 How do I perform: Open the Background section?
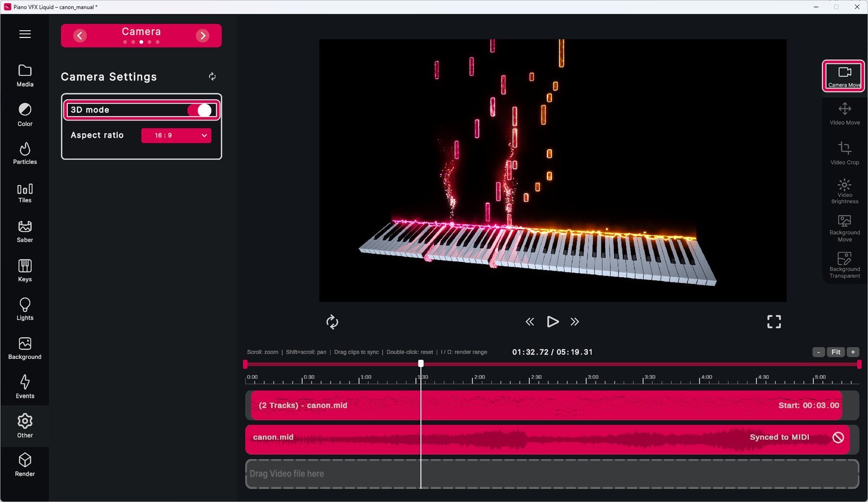25,349
